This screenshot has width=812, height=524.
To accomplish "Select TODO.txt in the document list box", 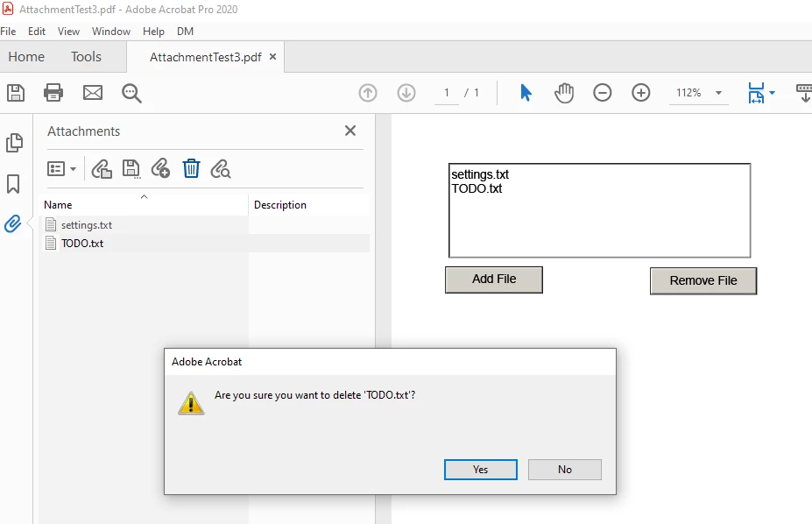I will [x=477, y=188].
